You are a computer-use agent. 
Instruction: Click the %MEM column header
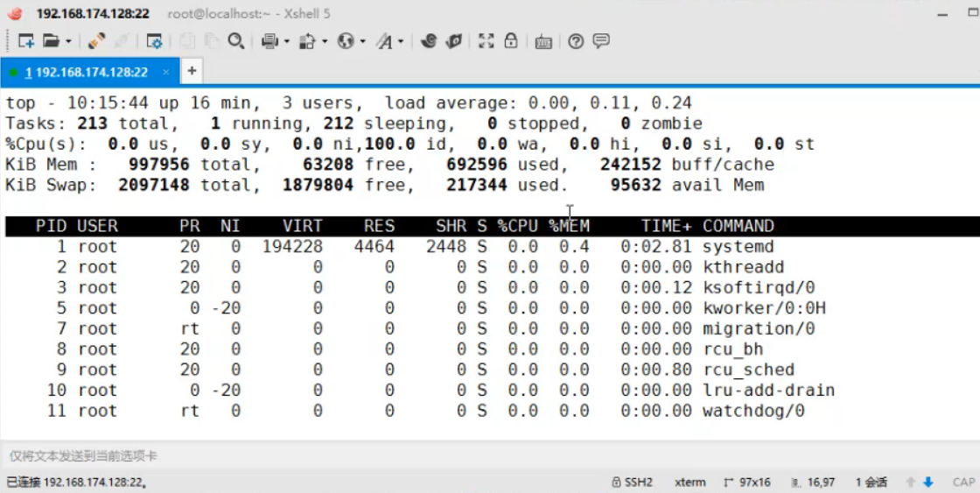(569, 226)
